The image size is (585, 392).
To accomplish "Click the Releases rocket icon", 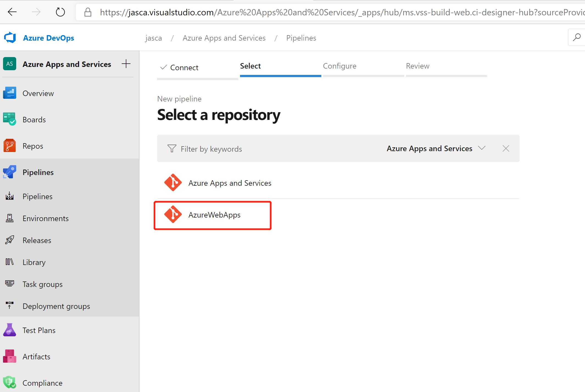I will (x=10, y=240).
